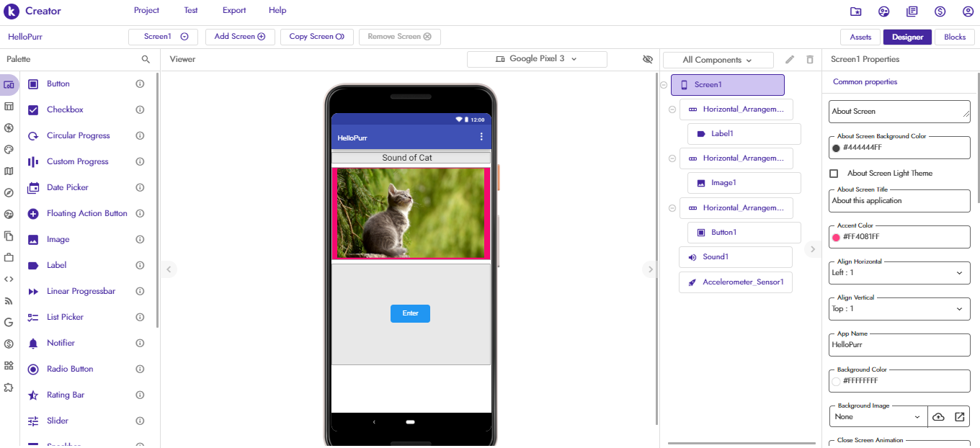Image resolution: width=980 pixels, height=448 pixels.
Task: Show info for the Button component
Action: coord(140,84)
